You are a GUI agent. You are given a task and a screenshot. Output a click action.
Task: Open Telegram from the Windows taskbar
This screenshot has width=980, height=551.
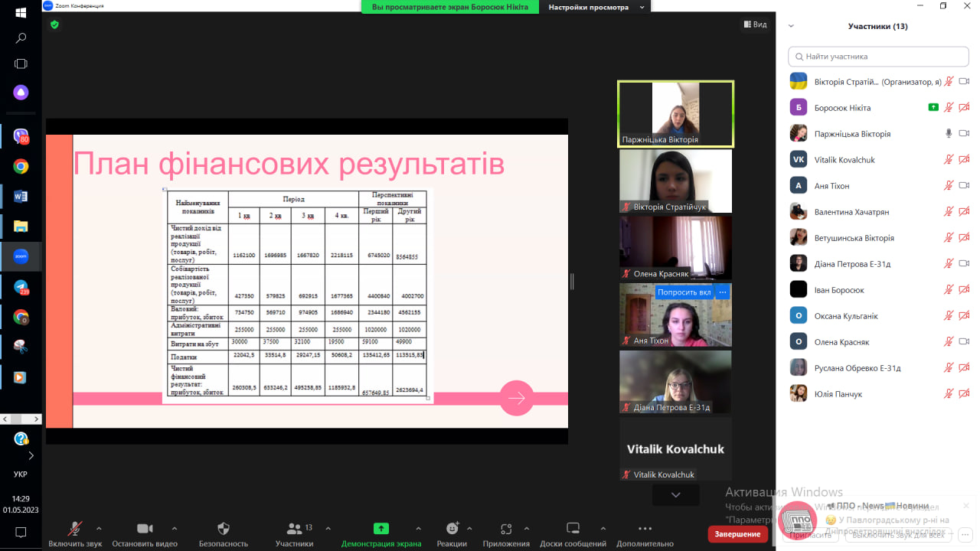pyautogui.click(x=21, y=287)
